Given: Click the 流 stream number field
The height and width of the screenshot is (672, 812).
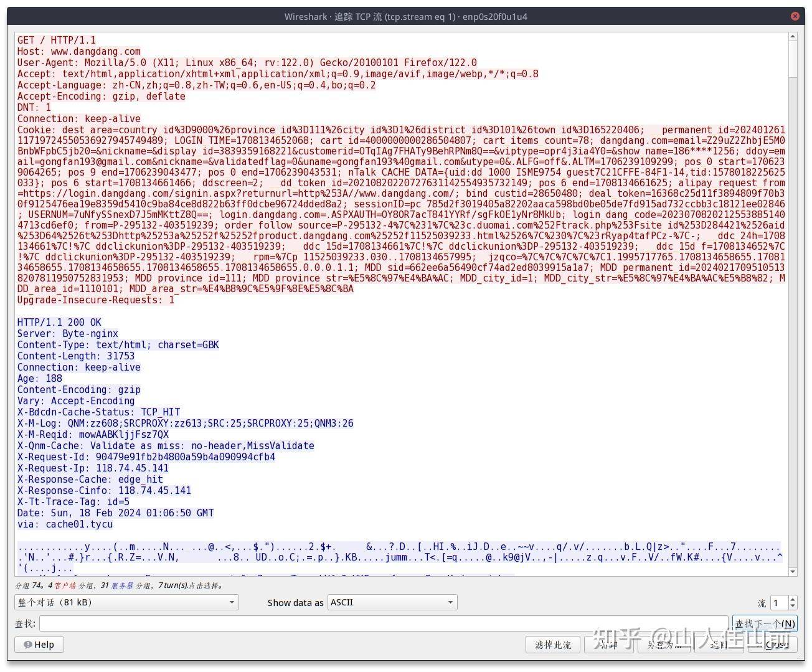Looking at the screenshot, I should point(779,603).
